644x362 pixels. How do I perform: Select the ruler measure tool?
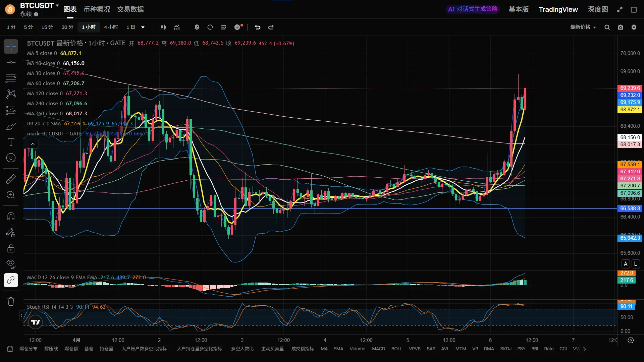click(x=11, y=179)
